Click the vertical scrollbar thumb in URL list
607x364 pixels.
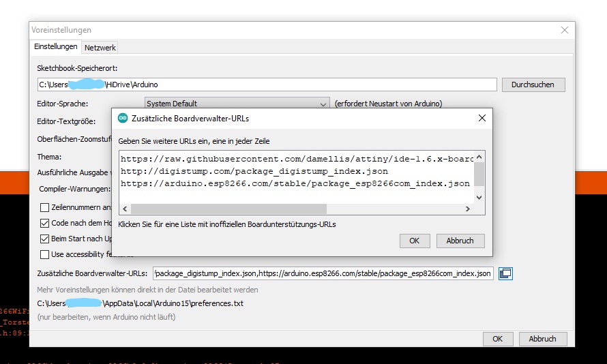point(479,174)
